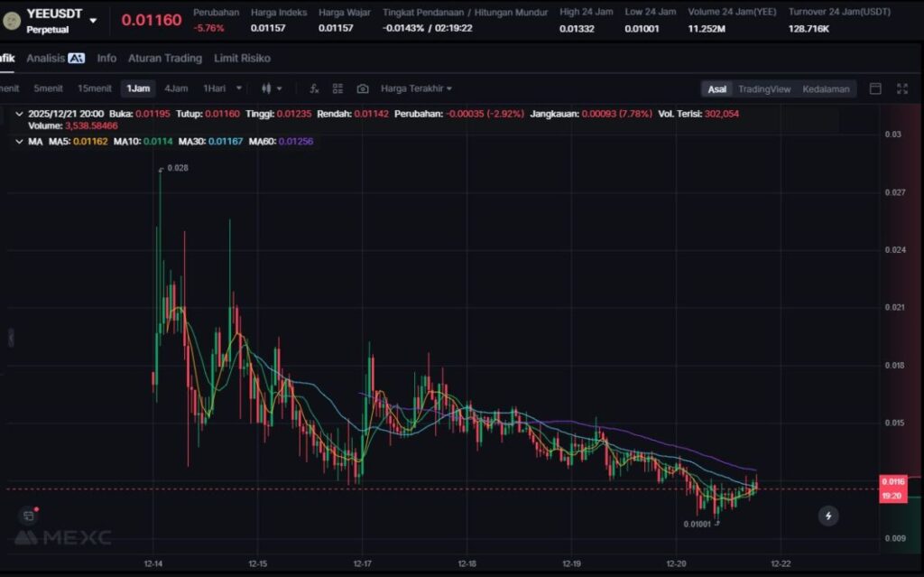Click the lightning quick-order button
The width and height of the screenshot is (924, 577).
[x=827, y=516]
